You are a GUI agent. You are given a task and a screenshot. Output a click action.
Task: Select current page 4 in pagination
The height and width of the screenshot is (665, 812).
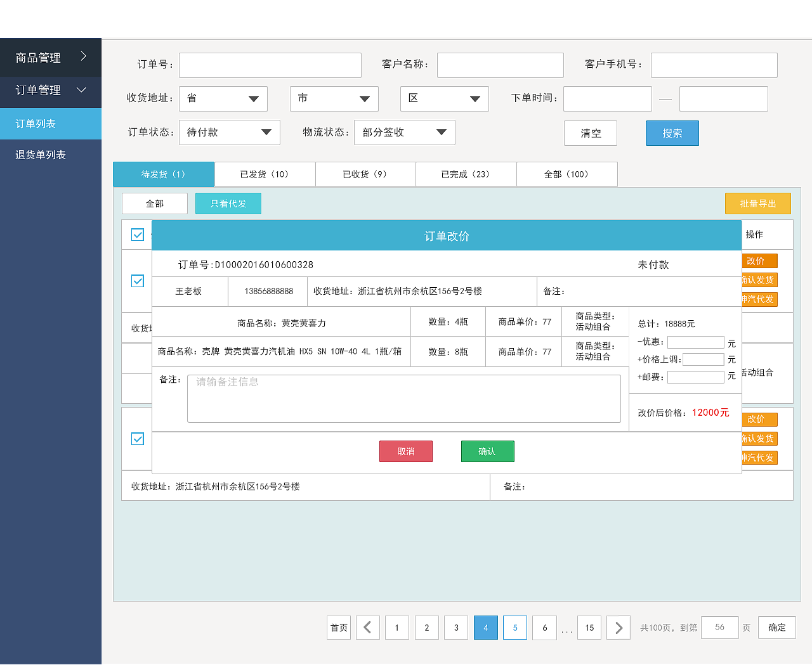point(486,628)
